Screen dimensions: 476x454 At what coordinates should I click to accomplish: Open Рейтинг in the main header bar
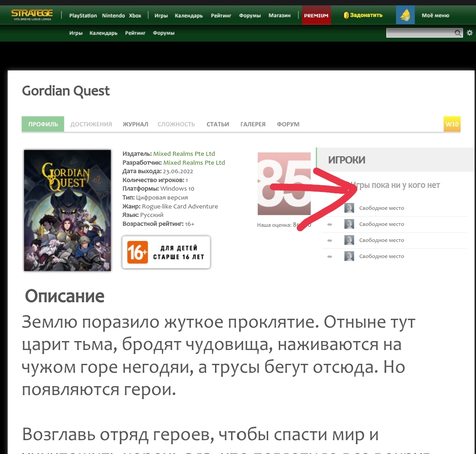221,16
